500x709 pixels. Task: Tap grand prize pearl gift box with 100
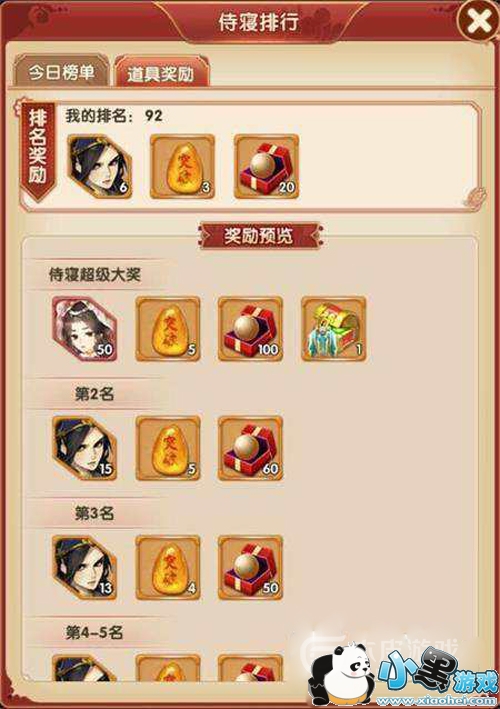click(x=250, y=329)
